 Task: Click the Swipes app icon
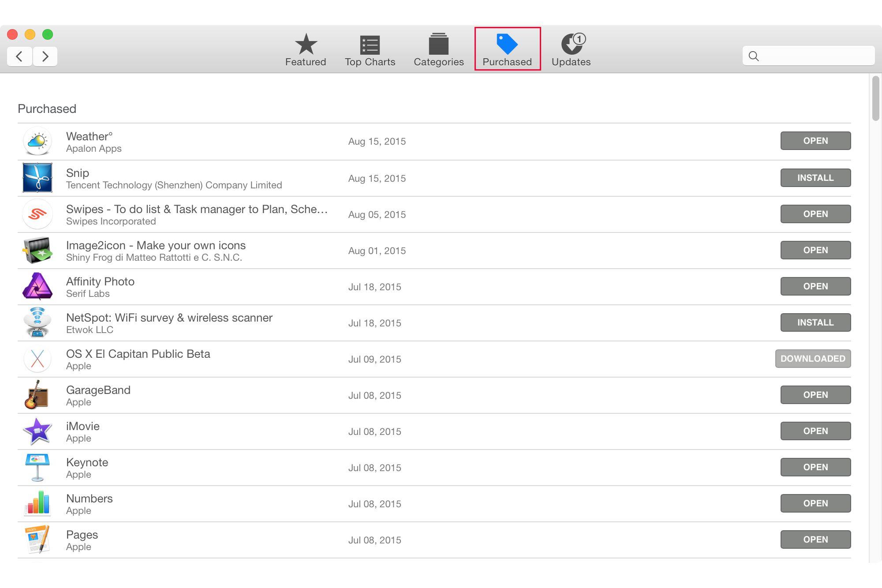tap(37, 214)
